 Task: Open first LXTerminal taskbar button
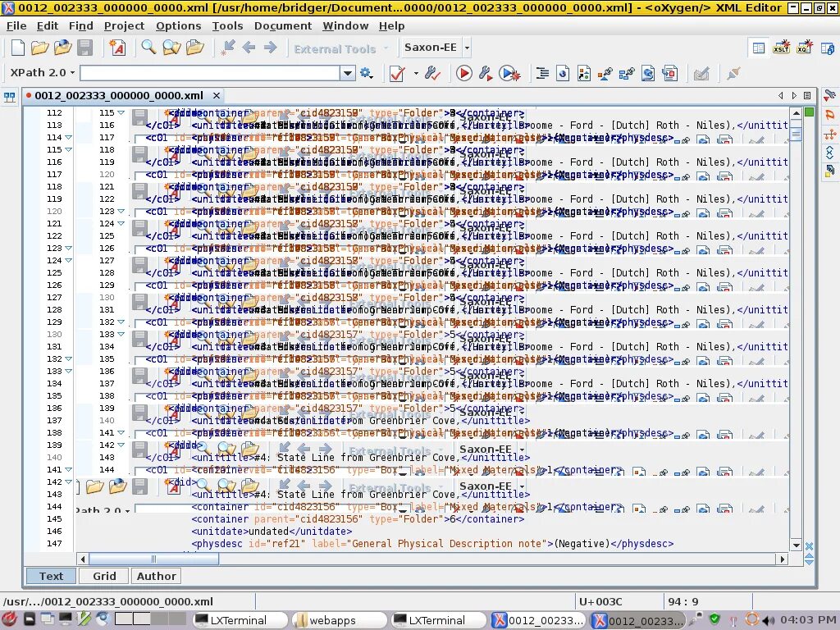pyautogui.click(x=241, y=620)
